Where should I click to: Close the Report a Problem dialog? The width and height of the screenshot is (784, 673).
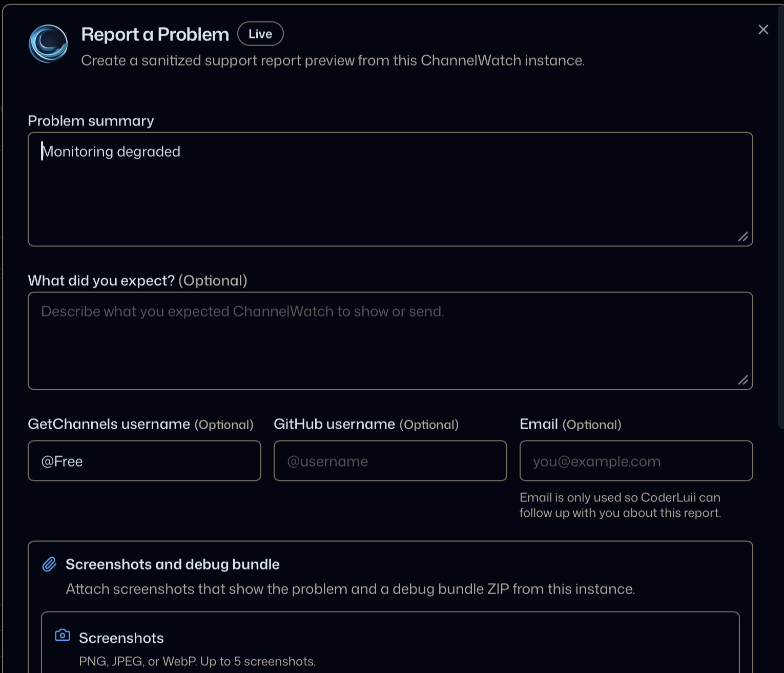click(763, 30)
